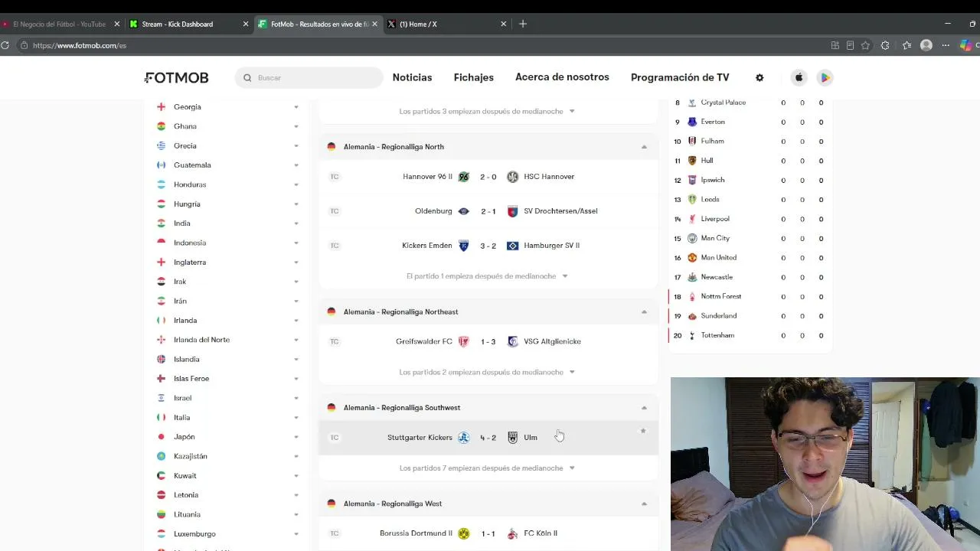Expand the Irlanda dropdown arrow
This screenshot has width=980, height=551.
coord(296,321)
